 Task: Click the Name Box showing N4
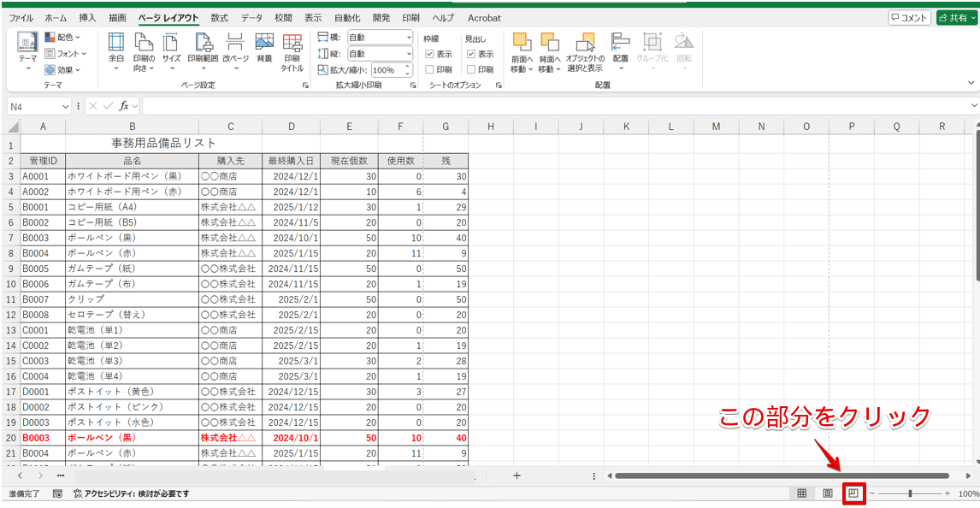point(34,106)
